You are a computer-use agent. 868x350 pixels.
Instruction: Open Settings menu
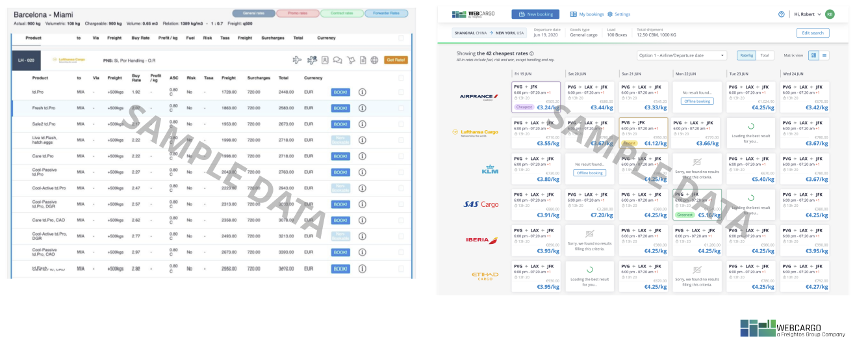click(619, 14)
